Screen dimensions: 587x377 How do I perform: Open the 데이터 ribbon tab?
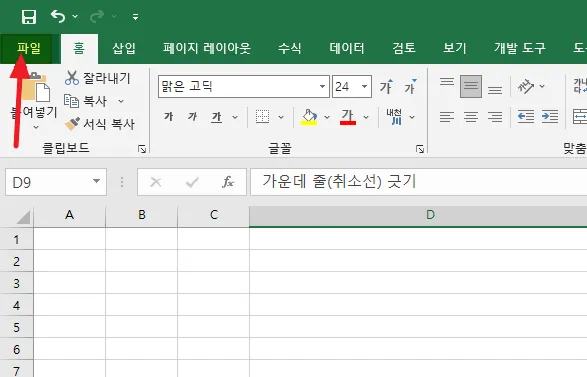[347, 48]
